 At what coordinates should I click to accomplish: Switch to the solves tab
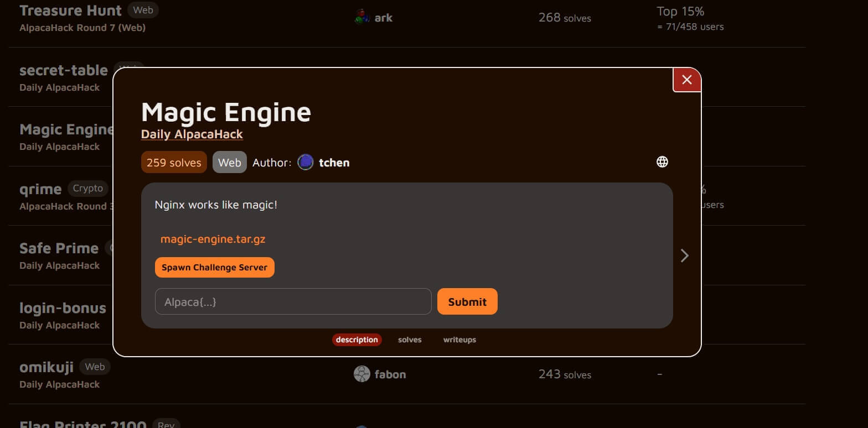(x=410, y=340)
